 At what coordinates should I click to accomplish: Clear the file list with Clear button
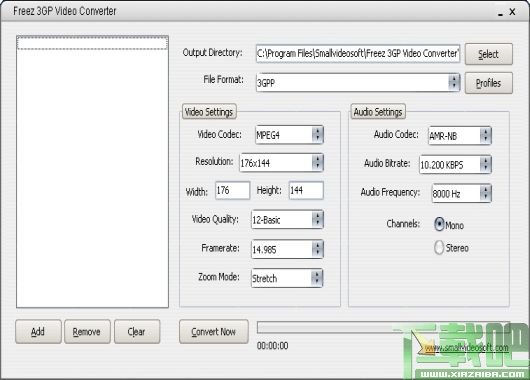[137, 332]
